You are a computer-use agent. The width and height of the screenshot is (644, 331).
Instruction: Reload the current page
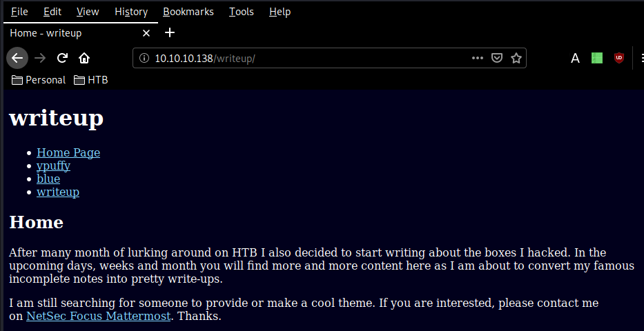[x=62, y=58]
